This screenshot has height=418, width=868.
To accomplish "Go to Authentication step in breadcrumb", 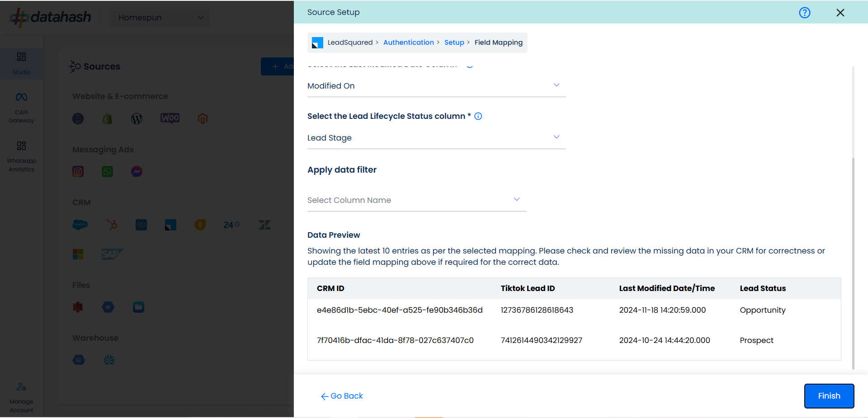I will coord(409,42).
